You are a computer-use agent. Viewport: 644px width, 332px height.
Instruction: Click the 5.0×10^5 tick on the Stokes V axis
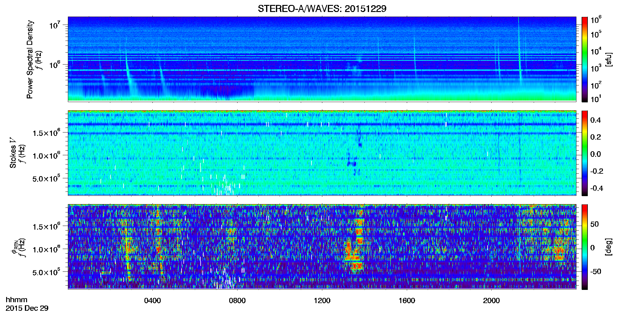point(46,178)
